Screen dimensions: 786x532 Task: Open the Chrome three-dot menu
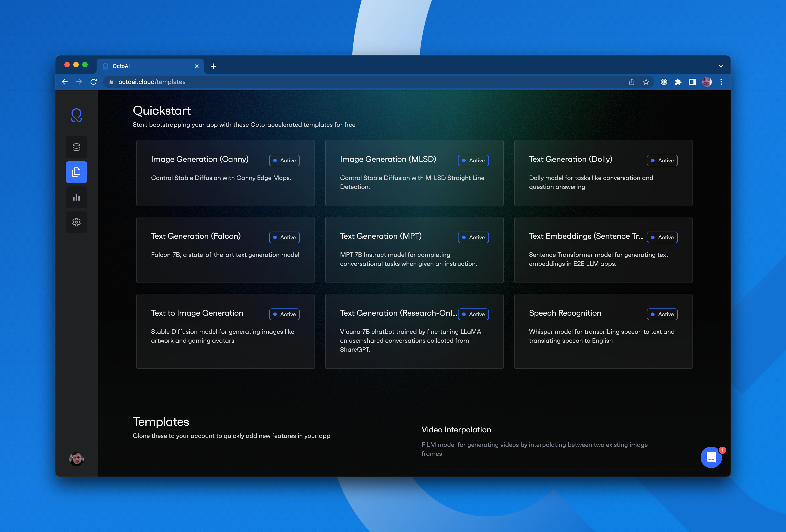tap(721, 82)
